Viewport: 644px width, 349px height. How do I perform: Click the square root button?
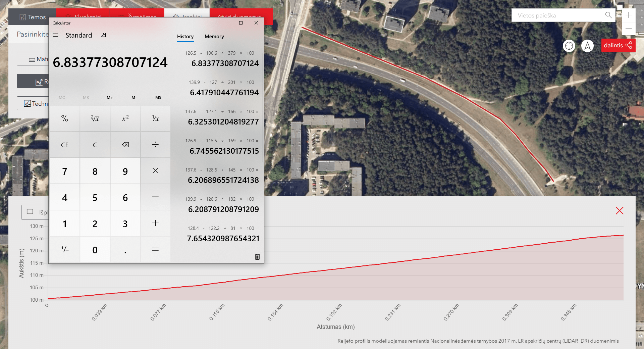tap(95, 118)
